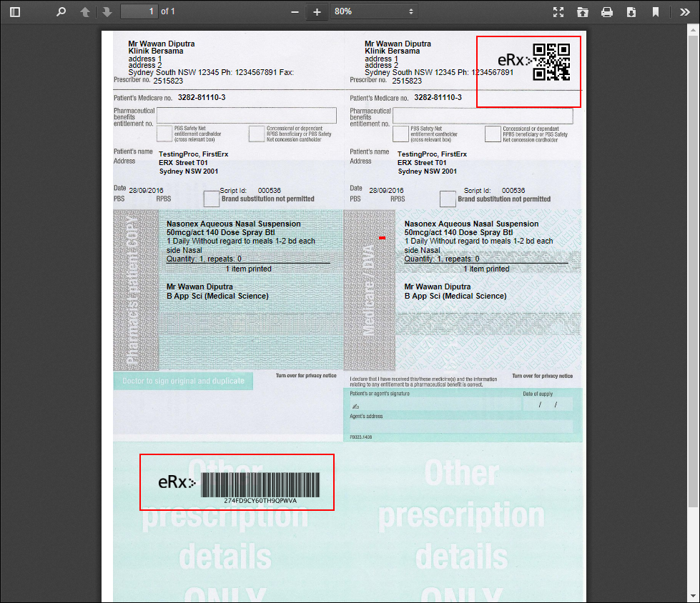The image size is (700, 603).
Task: Click the page number input field
Action: pos(139,11)
